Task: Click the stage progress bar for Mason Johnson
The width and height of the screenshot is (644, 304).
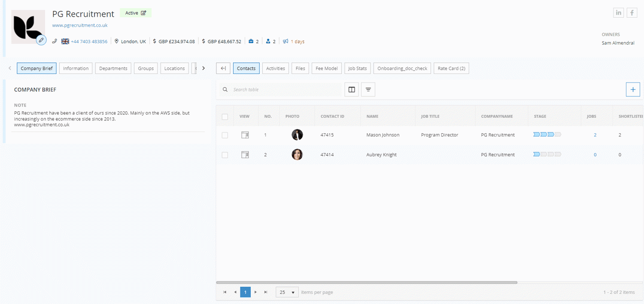Action: pos(547,135)
